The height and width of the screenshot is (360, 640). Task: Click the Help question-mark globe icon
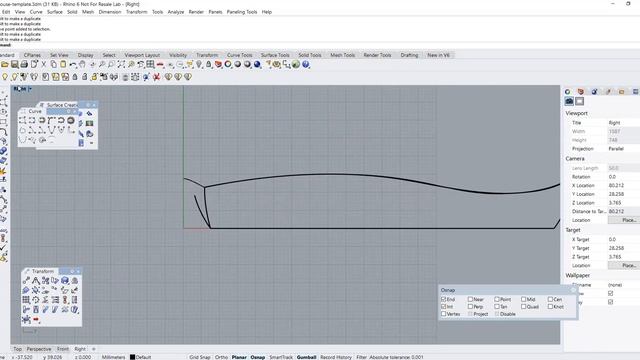pos(306,64)
